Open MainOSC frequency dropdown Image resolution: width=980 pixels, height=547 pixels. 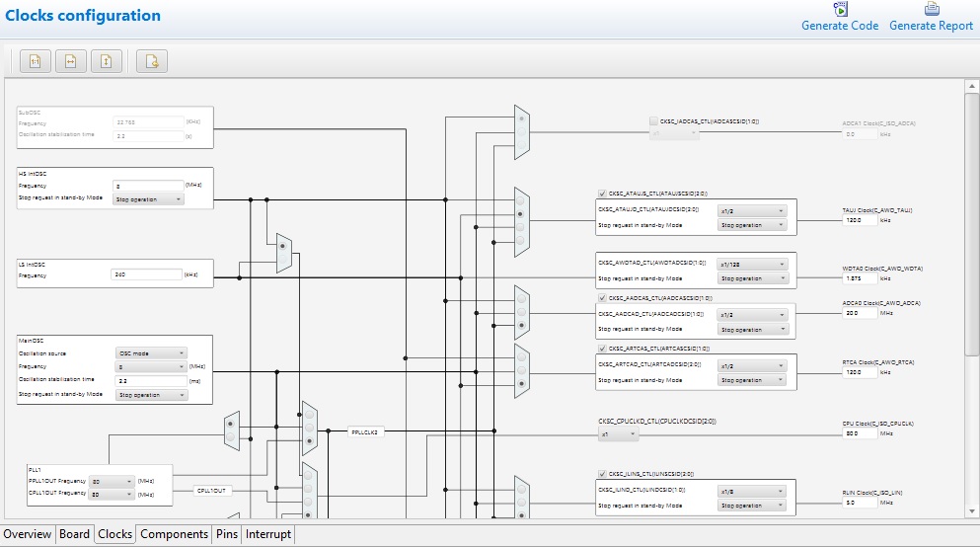pos(151,367)
